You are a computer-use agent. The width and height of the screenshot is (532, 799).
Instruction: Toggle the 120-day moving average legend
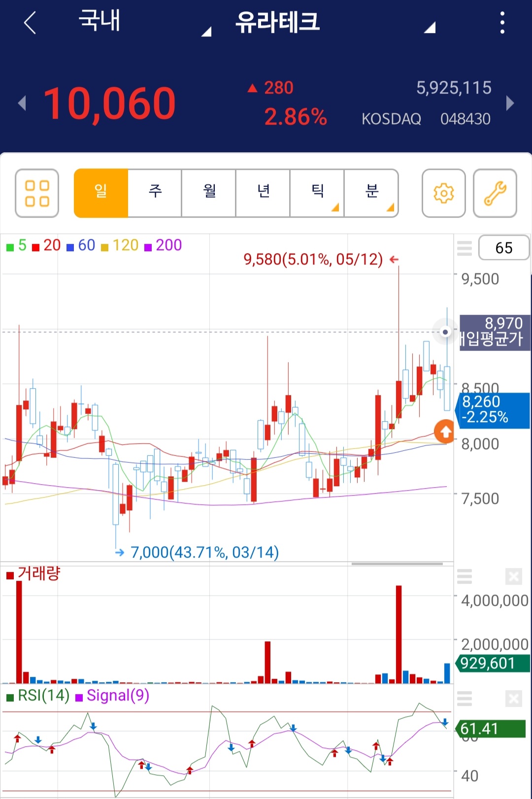120,245
